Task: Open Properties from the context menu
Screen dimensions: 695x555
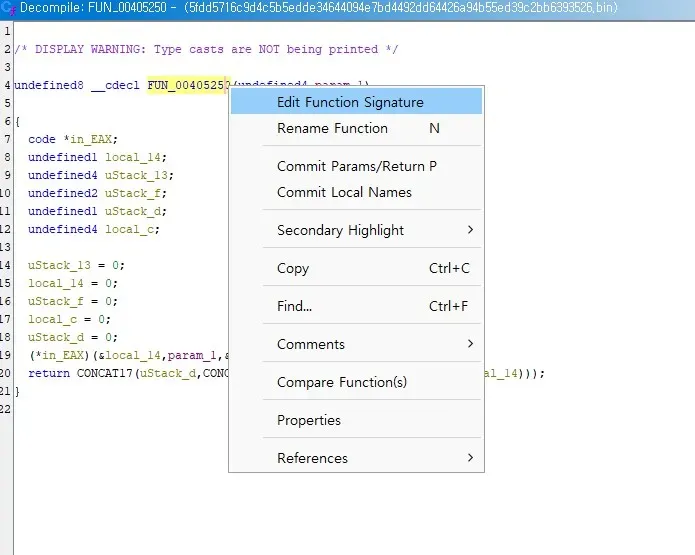Action: (309, 420)
